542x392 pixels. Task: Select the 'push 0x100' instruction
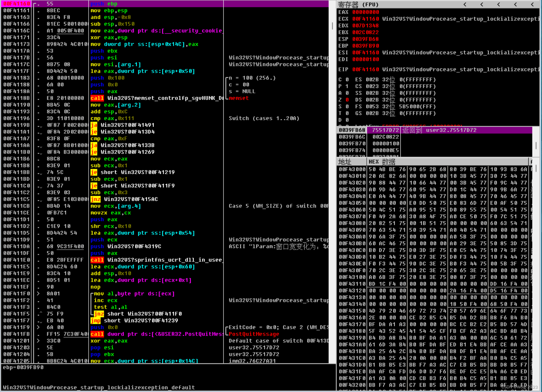click(107, 78)
